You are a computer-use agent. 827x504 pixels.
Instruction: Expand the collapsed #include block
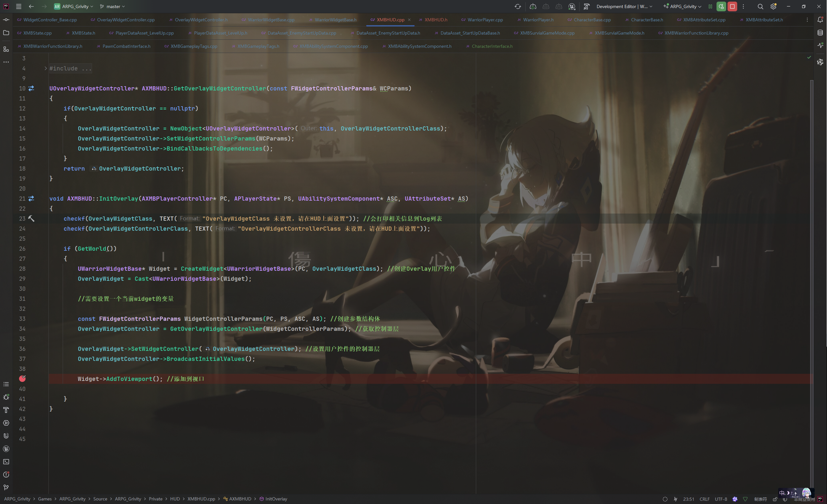[x=46, y=68]
